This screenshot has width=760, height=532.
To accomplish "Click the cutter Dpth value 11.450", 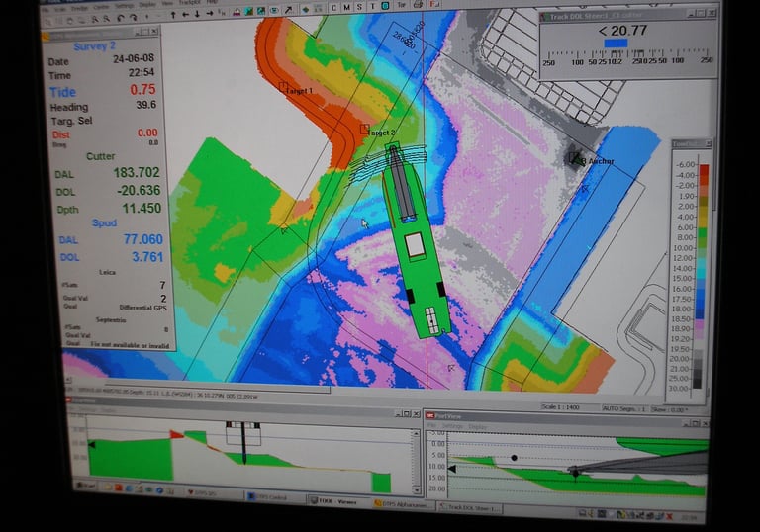I will pyautogui.click(x=142, y=209).
